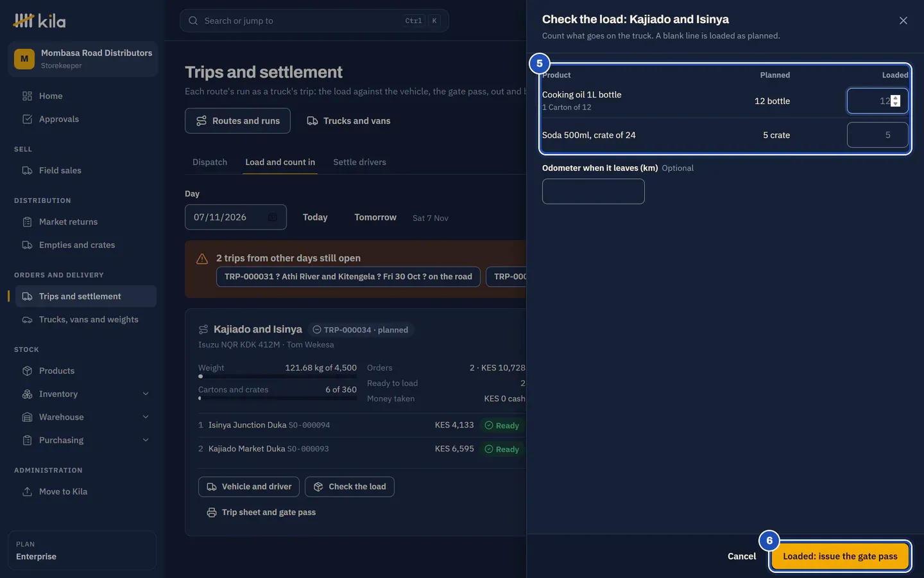Click the Isinya Junction Duka order row
Image resolution: width=924 pixels, height=578 pixels.
[362, 425]
